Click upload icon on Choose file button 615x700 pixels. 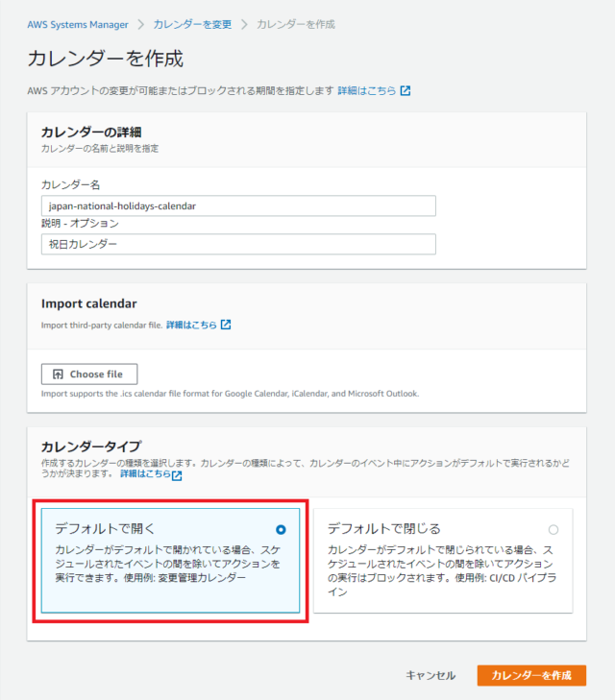(58, 374)
